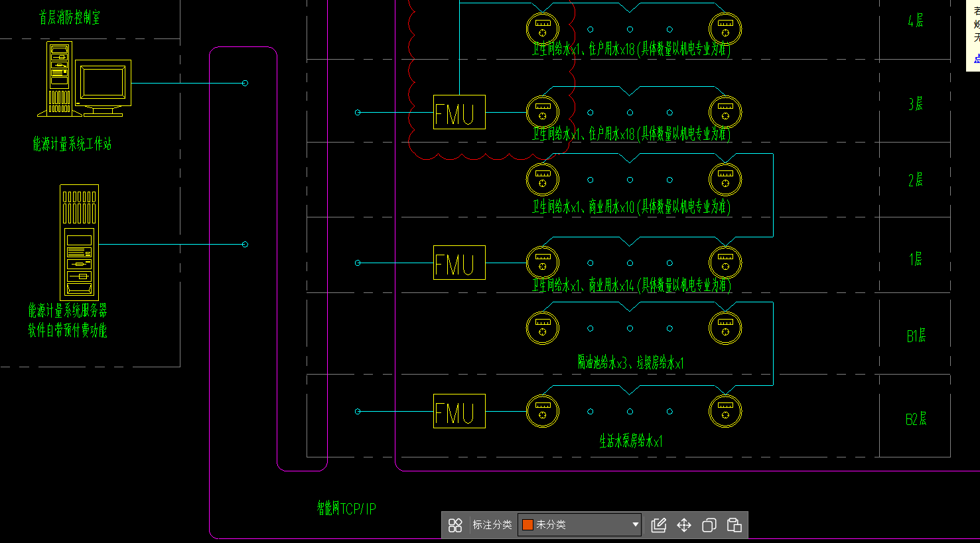Select the left water meter on B2层

point(543,411)
